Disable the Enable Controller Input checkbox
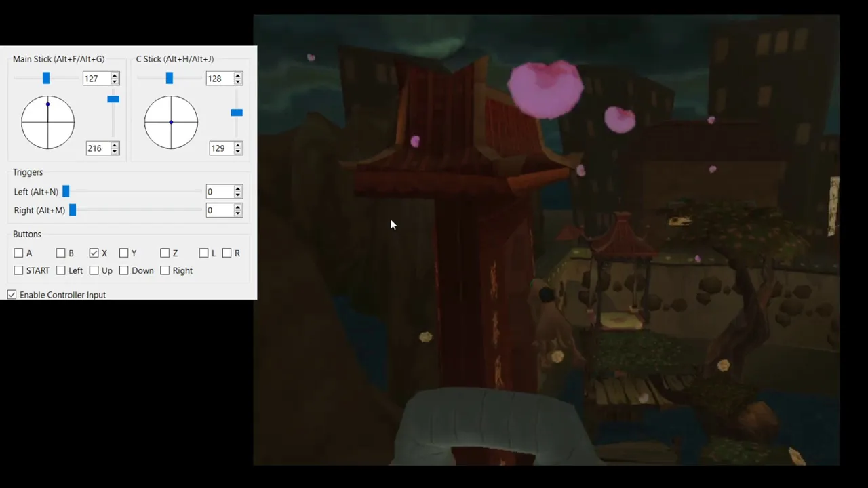 coord(12,295)
